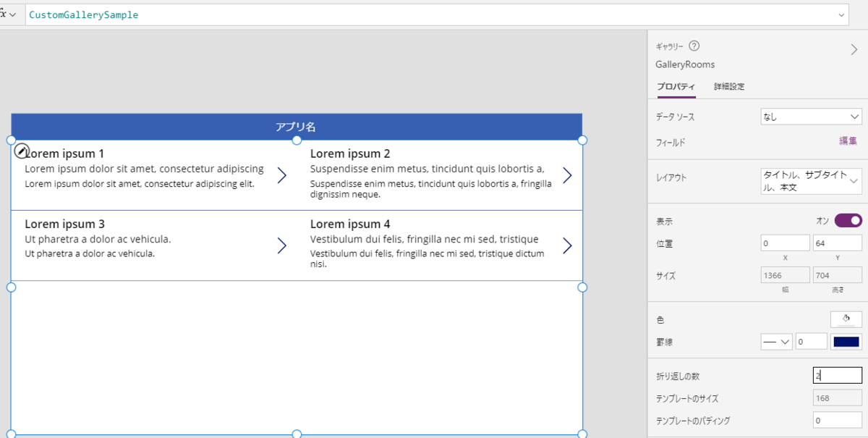Click the arrow icon beside Lorem ipsum 4
The image size is (868, 438).
click(568, 245)
